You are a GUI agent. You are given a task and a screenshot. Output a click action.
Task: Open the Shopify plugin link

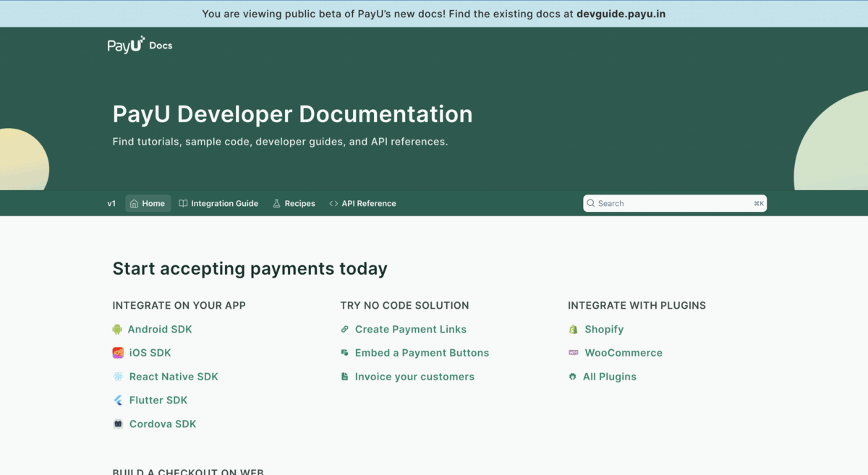point(604,330)
